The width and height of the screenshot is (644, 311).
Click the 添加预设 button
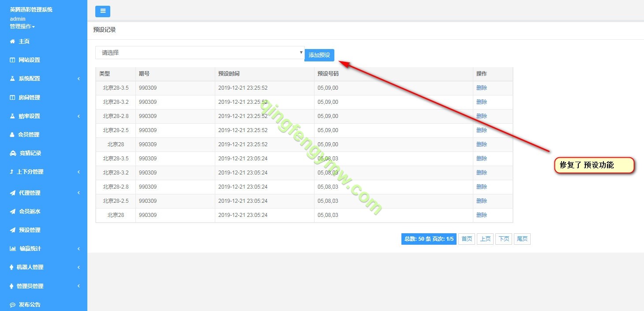(319, 55)
